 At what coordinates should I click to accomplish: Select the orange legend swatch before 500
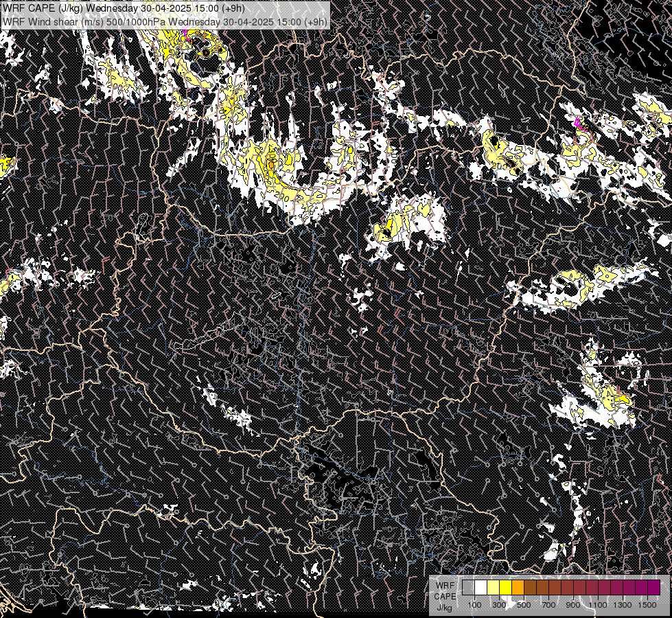[x=518, y=587]
